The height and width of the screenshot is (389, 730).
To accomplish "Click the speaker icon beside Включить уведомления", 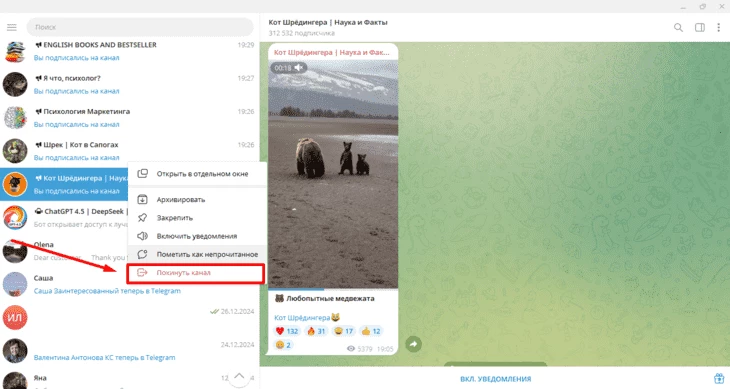I will click(x=142, y=236).
